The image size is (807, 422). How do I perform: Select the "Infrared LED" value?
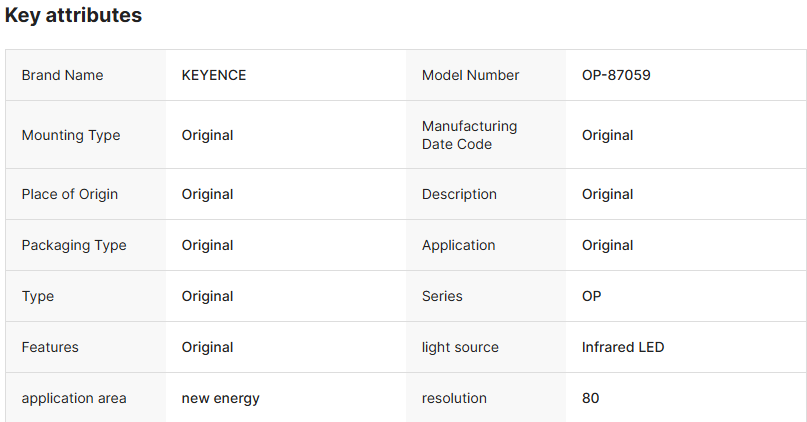point(623,347)
